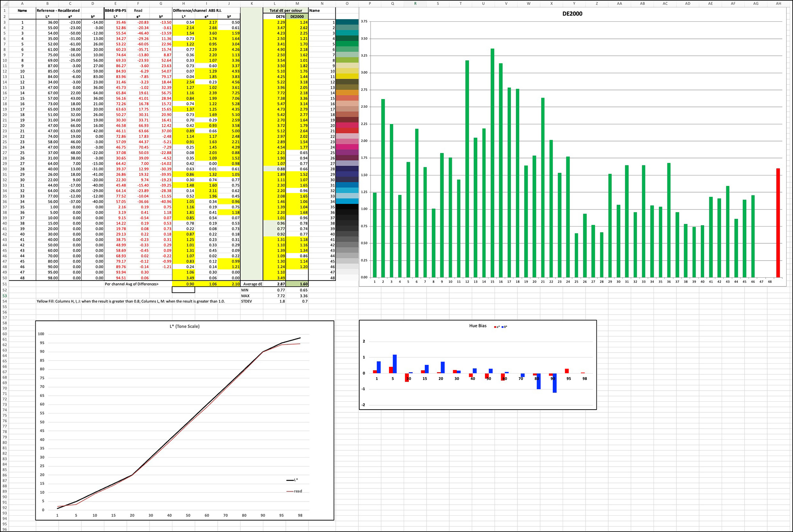This screenshot has width=793, height=532.
Task: Select the highlighted DE2000 header cell
Action: coord(297,16)
